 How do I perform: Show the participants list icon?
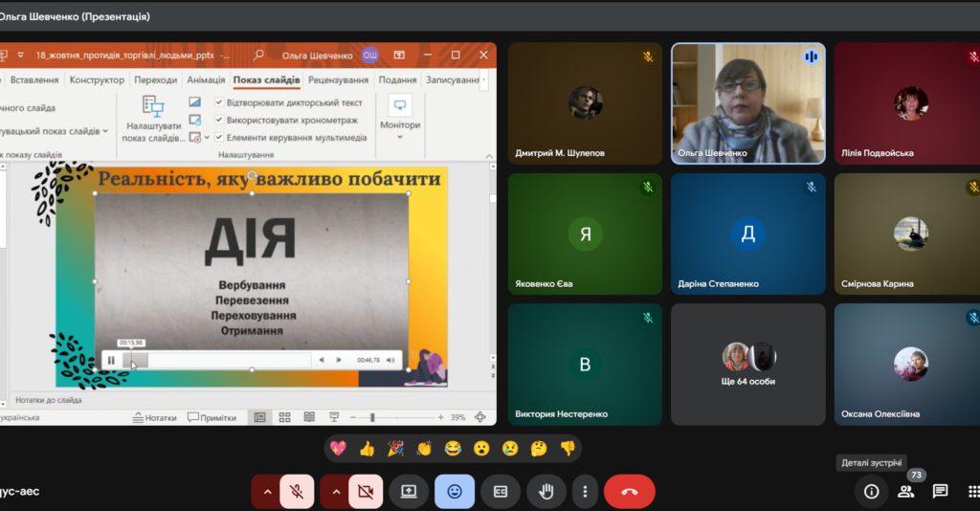(x=905, y=491)
